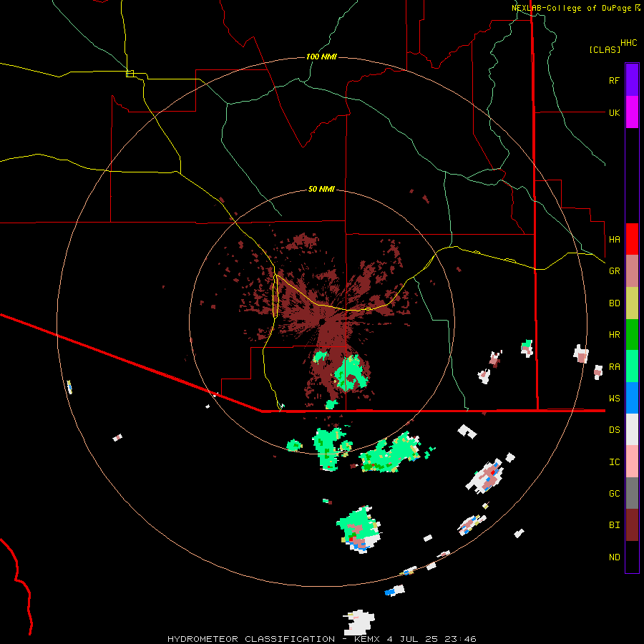644x644 pixels.
Task: Click the DS white legend swatch
Action: (x=632, y=429)
